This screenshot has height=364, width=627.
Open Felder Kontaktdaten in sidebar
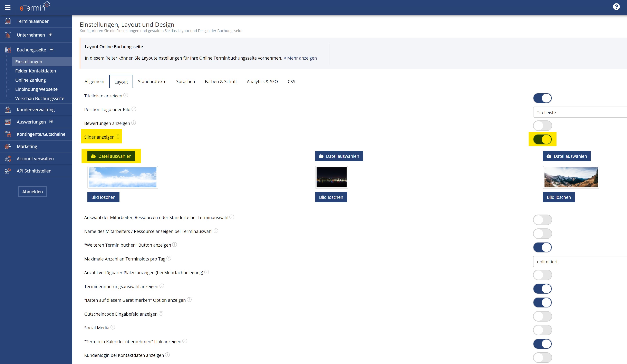point(36,71)
